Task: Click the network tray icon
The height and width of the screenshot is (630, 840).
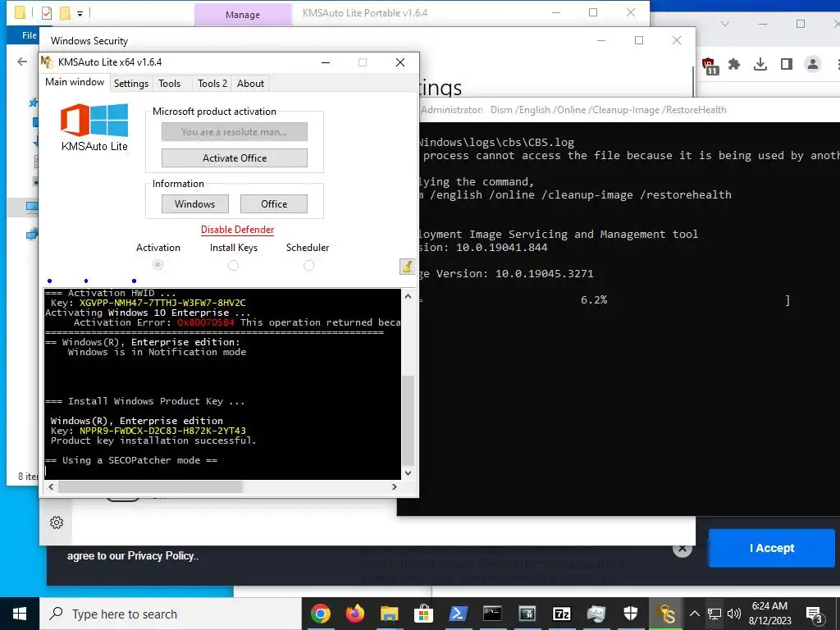Action: pos(714,614)
